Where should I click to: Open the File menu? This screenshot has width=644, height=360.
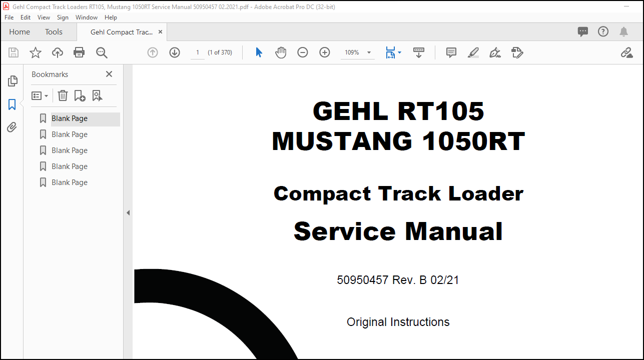(x=9, y=17)
